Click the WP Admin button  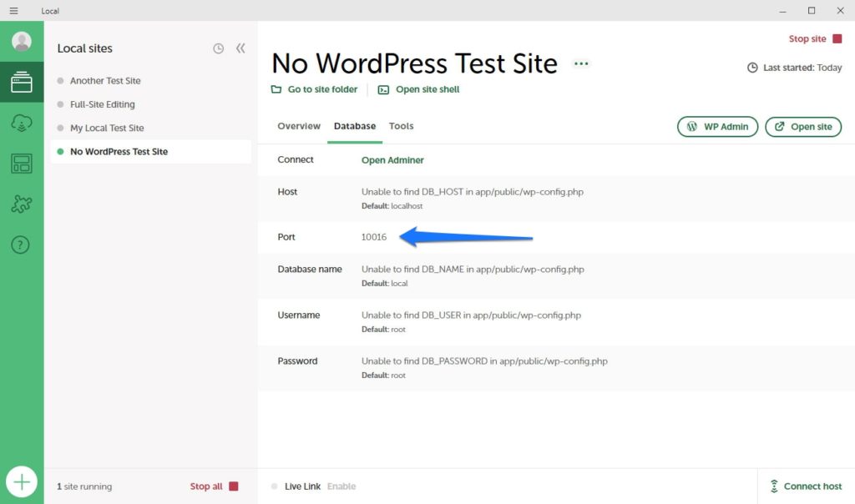717,126
